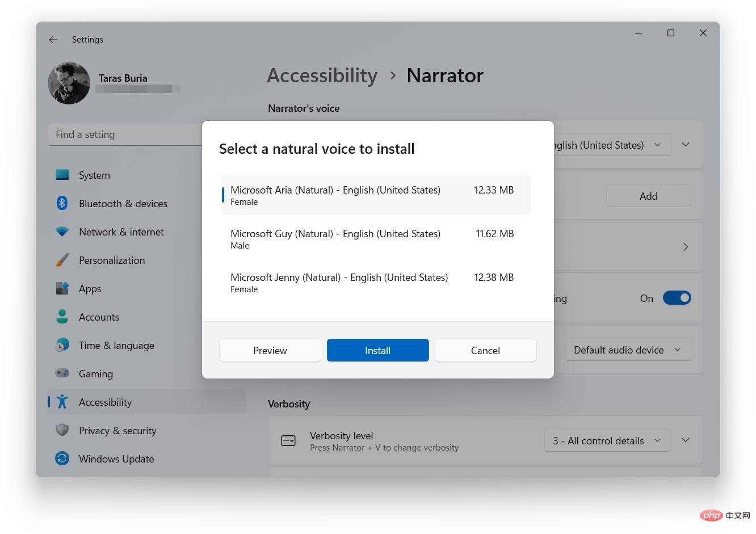Open Network & internet in the sidebar
The height and width of the screenshot is (534, 756).
[x=121, y=232]
